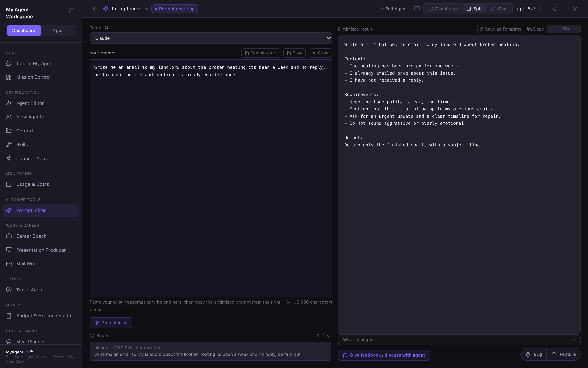Collapse the sidebar panel icon
588x368 pixels.
[72, 11]
